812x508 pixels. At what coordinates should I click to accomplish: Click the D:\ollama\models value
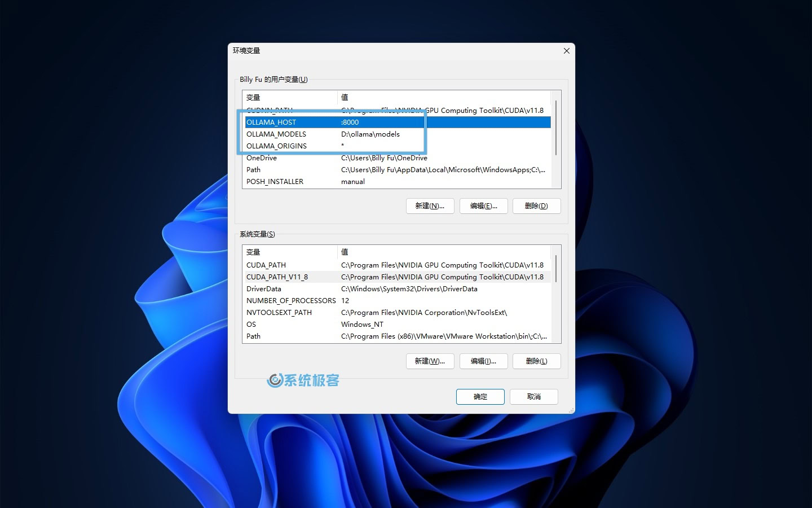point(370,134)
